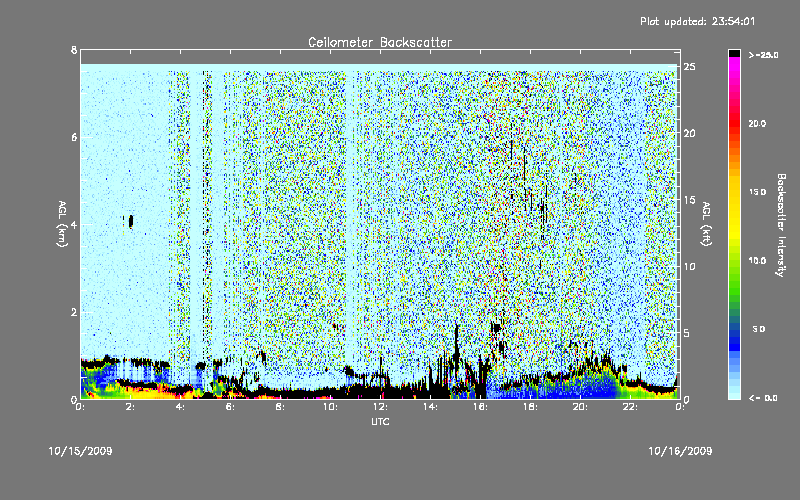800x500 pixels.
Task: Click the x-axis tick label '14:'
Action: (430, 407)
